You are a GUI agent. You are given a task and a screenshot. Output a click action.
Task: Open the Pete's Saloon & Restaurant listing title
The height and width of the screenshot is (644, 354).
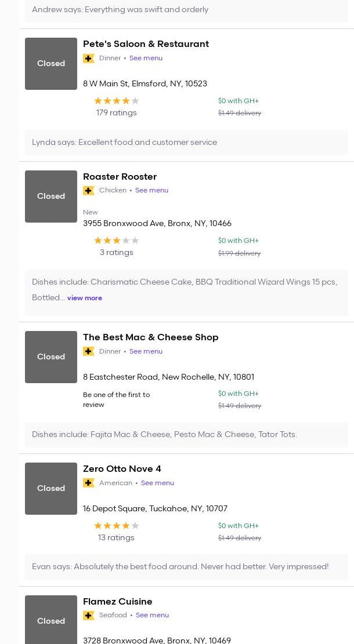coord(146,44)
